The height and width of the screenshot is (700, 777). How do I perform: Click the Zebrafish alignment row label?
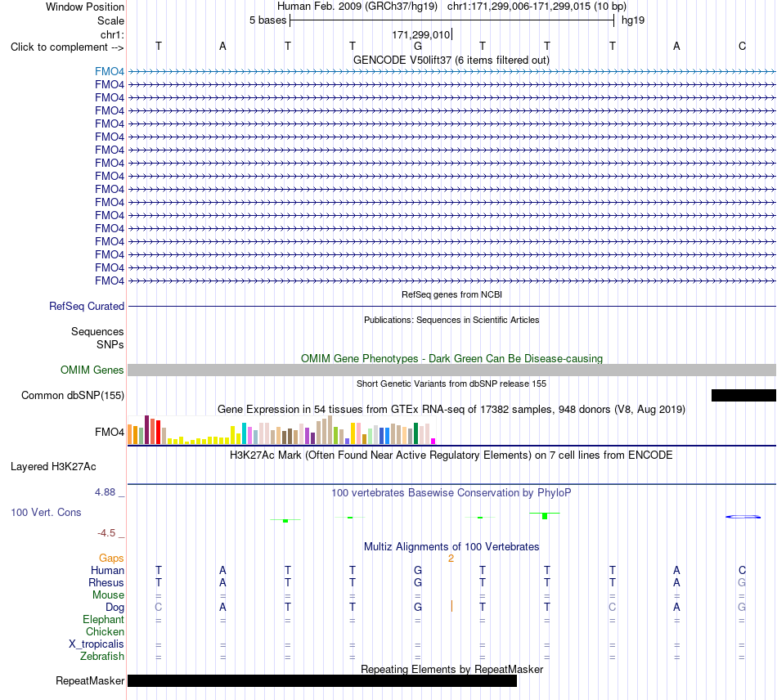(x=102, y=656)
